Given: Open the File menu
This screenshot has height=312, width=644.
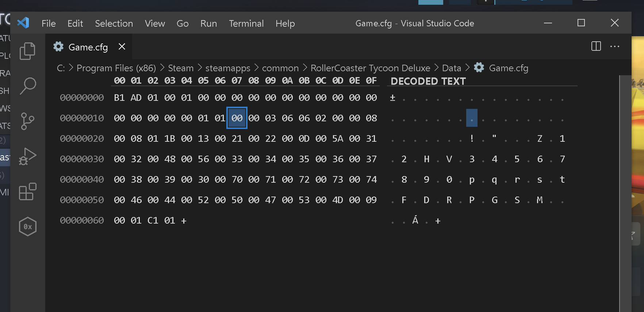Looking at the screenshot, I should click(49, 23).
